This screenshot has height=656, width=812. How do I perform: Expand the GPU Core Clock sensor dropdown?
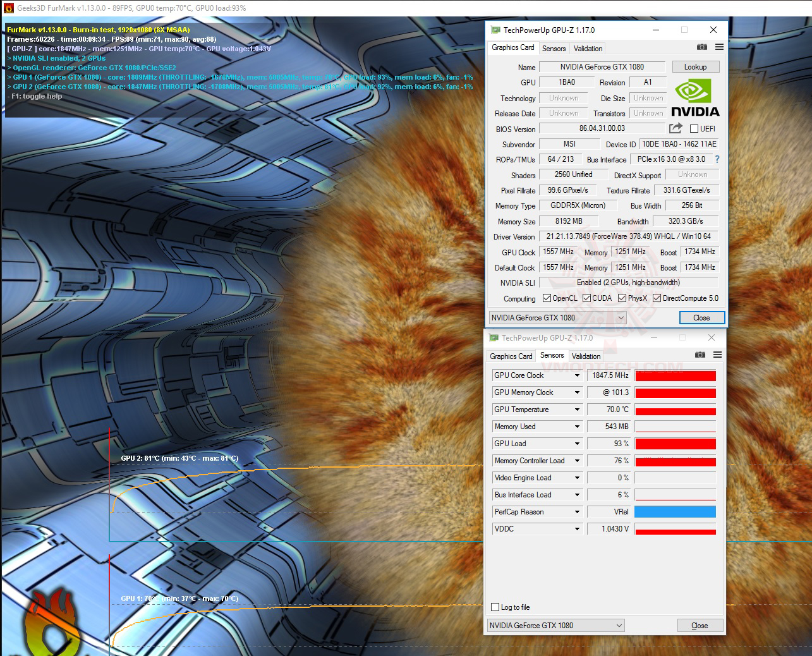[x=577, y=375]
